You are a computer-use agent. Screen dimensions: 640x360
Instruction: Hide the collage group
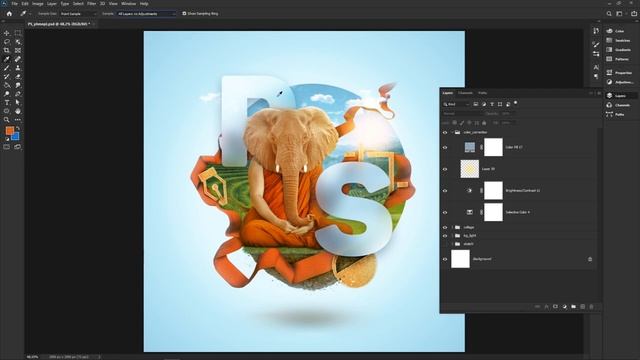coord(445,227)
